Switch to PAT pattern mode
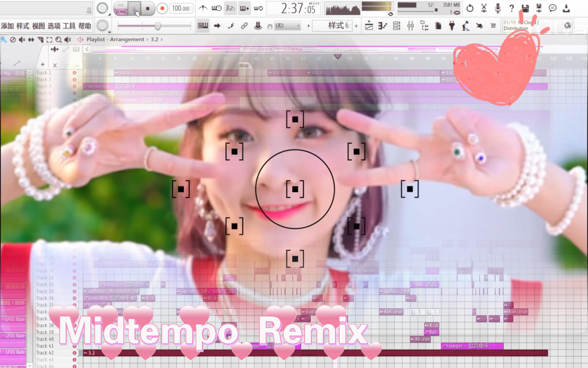 (121, 5)
